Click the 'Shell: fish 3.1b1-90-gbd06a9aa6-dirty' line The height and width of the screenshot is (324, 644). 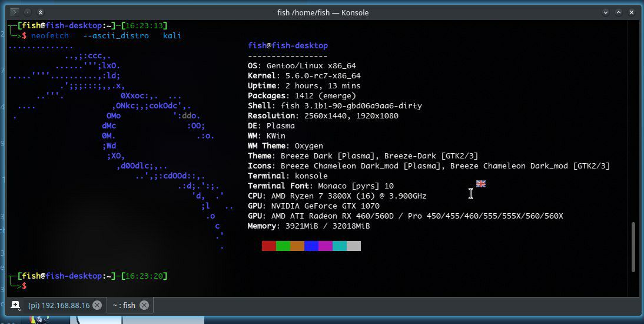click(x=335, y=105)
